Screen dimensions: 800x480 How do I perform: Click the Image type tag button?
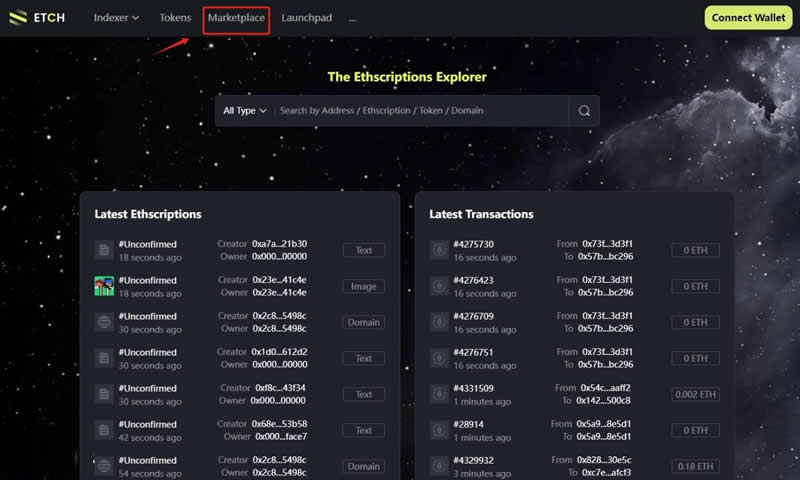[364, 286]
